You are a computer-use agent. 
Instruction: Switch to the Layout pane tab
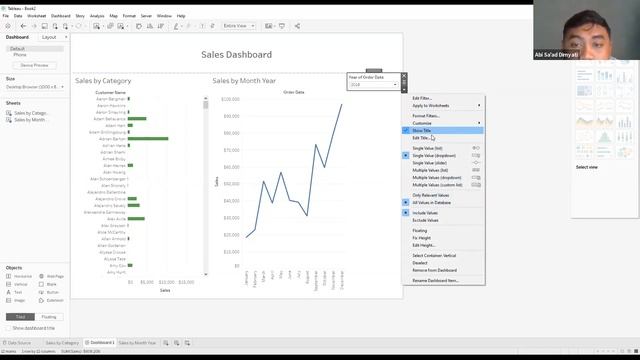[49, 37]
